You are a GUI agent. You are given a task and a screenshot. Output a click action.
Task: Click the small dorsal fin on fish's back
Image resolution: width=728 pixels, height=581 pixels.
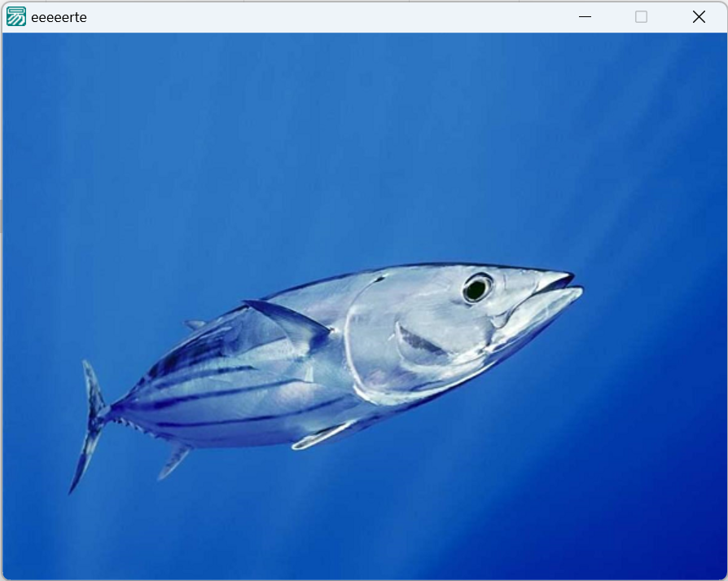[x=195, y=324]
